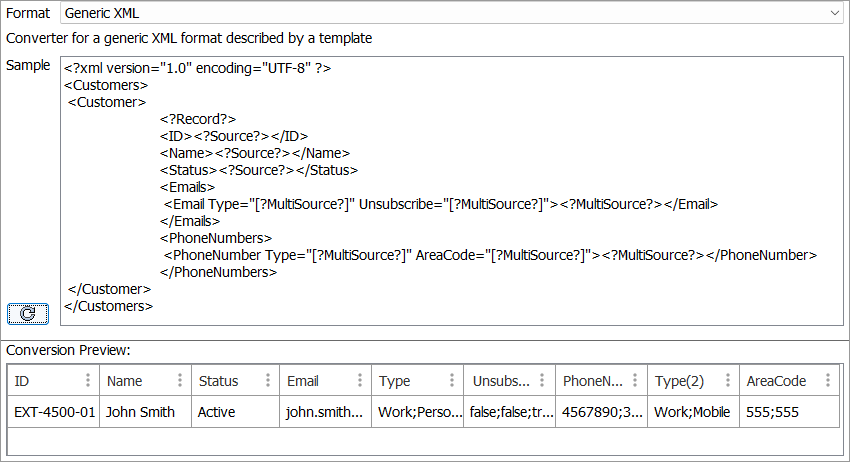The image size is (850, 462).
Task: Open the Type column menu dots
Action: pyautogui.click(x=452, y=381)
